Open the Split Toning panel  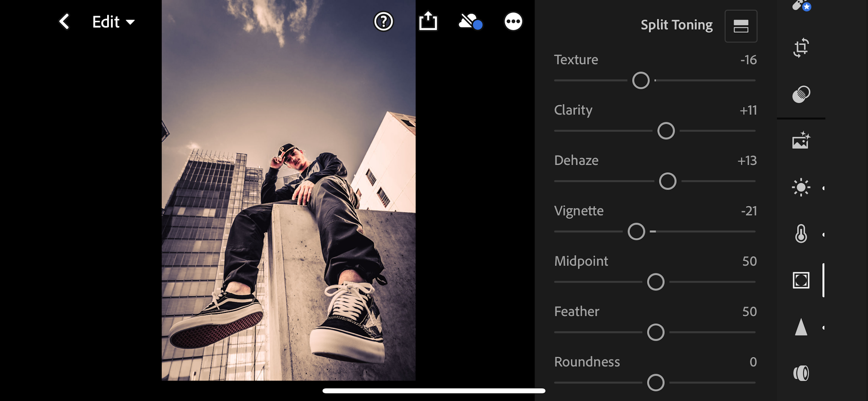[x=676, y=25]
